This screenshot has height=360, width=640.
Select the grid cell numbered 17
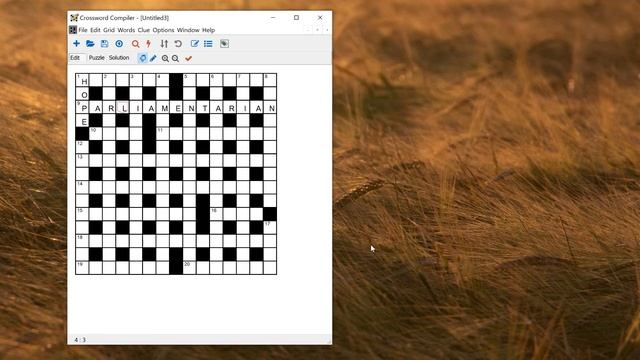pos(270,228)
